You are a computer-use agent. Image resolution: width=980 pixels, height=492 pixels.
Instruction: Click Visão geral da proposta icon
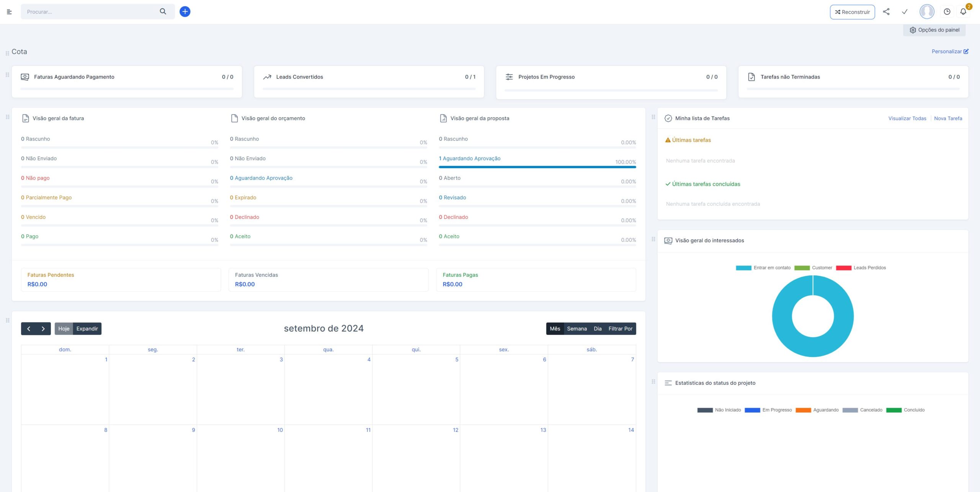443,118
